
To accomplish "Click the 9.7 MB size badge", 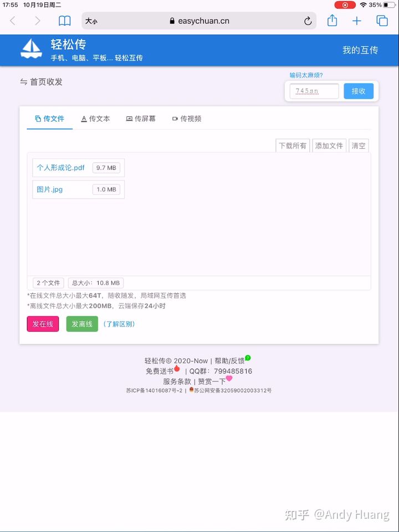I will pos(106,168).
